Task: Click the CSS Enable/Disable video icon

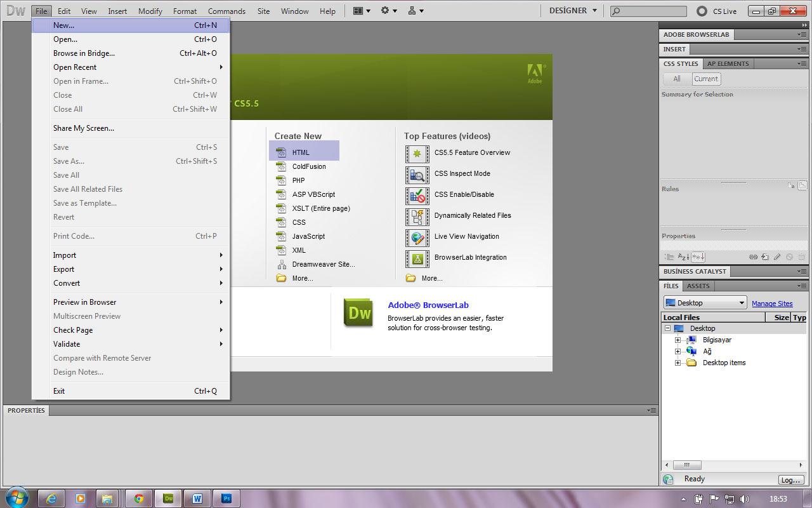Action: (x=417, y=196)
